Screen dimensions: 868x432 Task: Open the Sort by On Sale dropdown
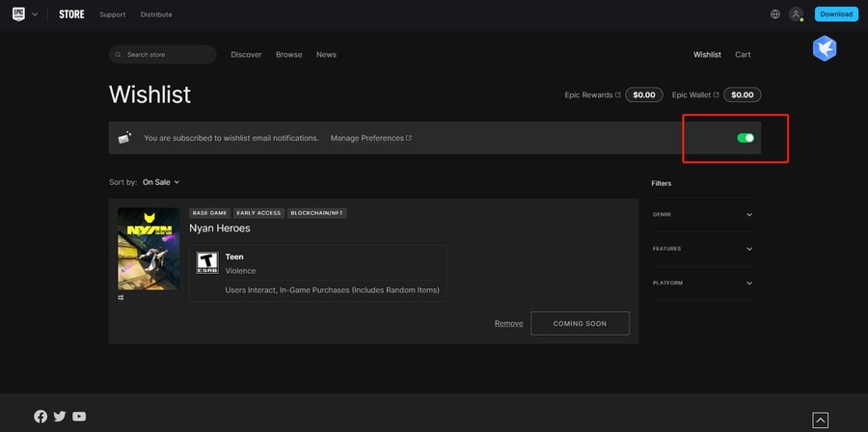(160, 182)
